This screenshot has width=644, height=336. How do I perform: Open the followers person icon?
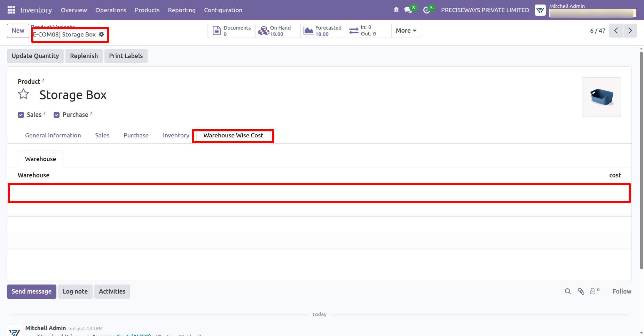tap(594, 291)
